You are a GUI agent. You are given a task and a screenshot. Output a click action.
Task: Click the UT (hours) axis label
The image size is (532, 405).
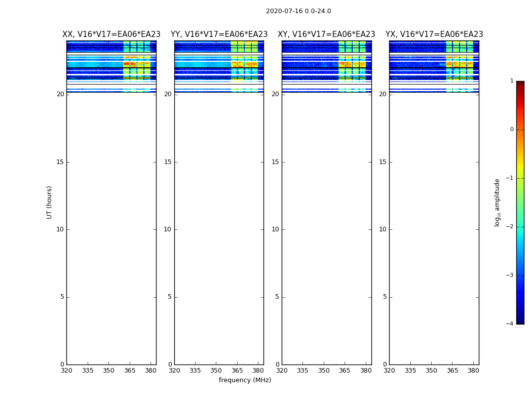click(49, 202)
